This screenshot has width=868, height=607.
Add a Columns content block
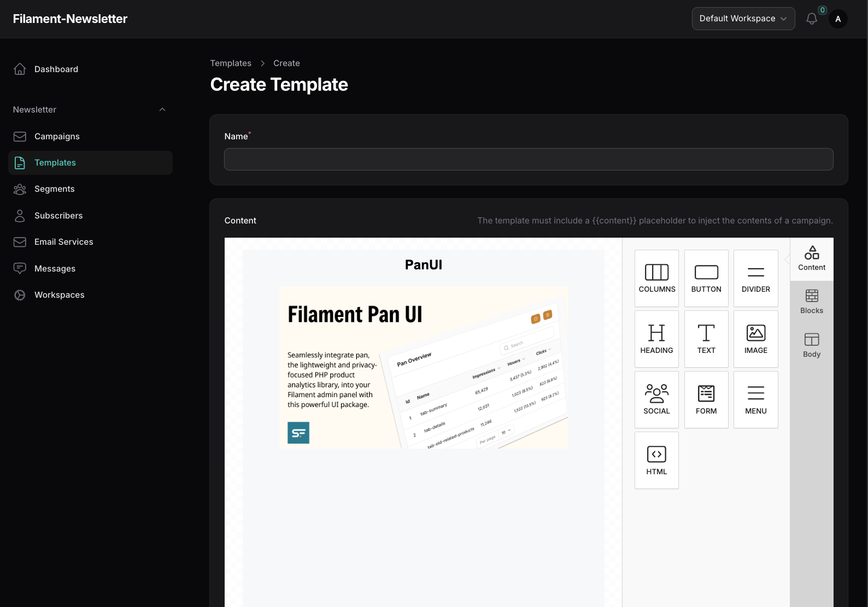tap(656, 279)
